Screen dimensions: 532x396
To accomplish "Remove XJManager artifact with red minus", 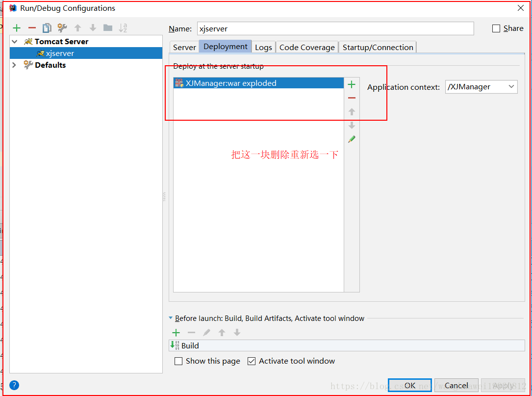I will click(x=352, y=98).
